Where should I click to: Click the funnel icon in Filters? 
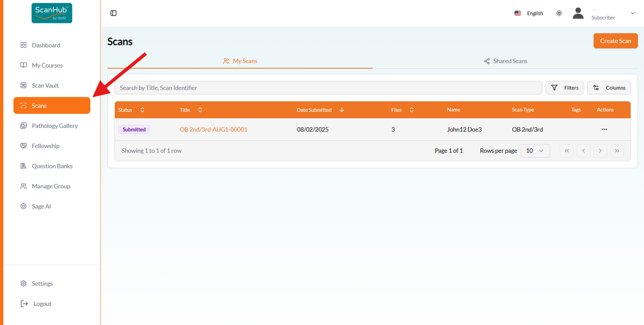pos(554,88)
